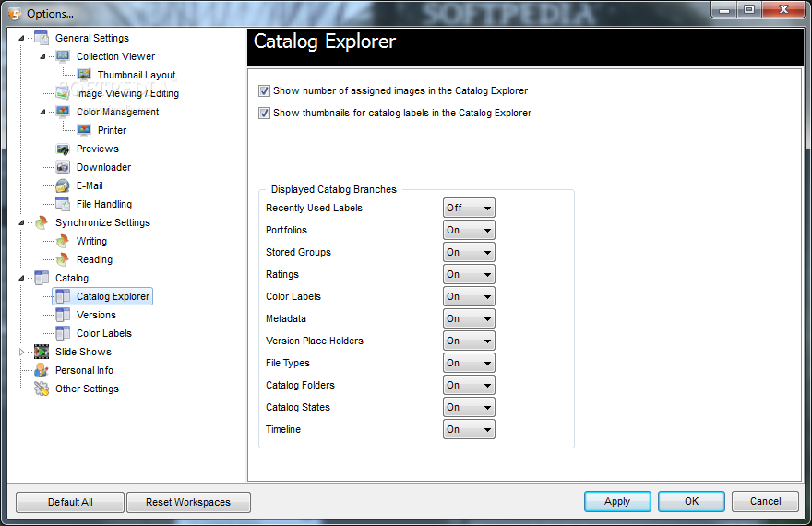Click the Color Labels tree icon
The image size is (812, 526).
63,333
